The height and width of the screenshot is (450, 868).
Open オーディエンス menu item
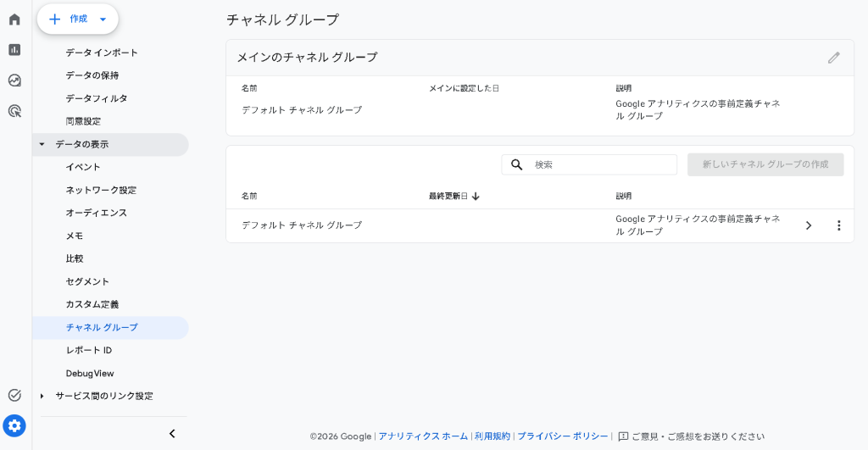pyautogui.click(x=97, y=213)
